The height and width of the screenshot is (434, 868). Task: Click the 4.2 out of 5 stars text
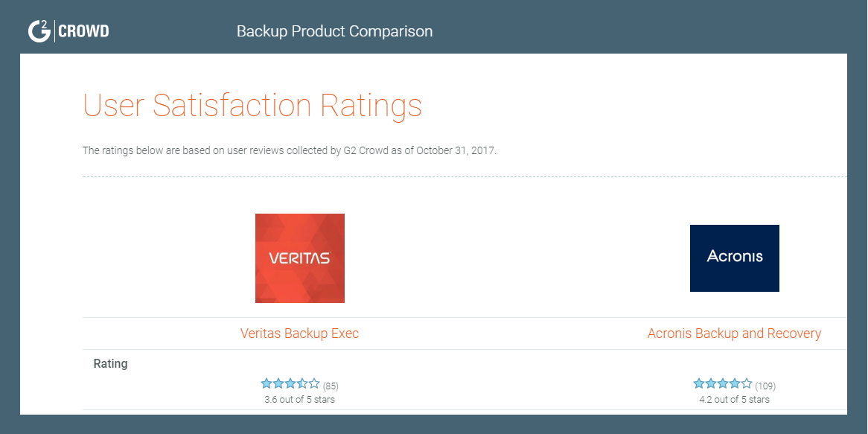point(735,399)
